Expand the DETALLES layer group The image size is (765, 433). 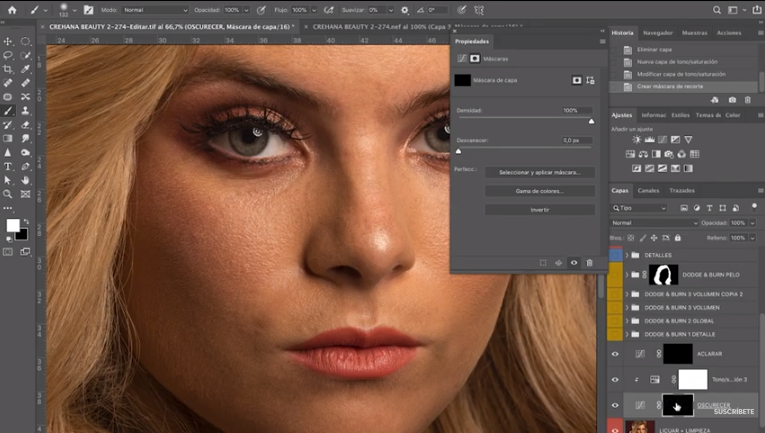click(627, 255)
